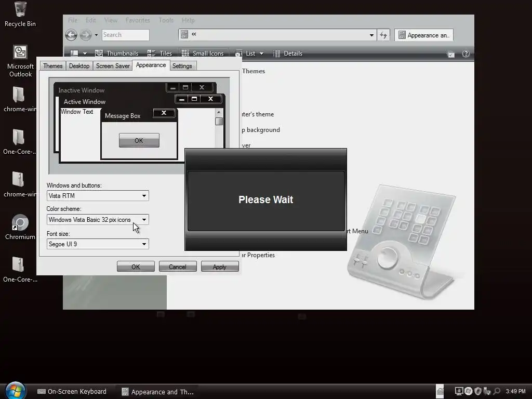
Task: Click the preview window scrollbar up arrow
Action: point(219,112)
